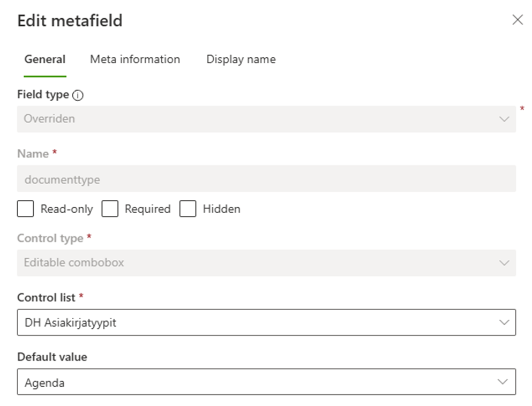This screenshot has height=406, width=532.
Task: Click the Field type dropdown chevron
Action: tap(503, 119)
